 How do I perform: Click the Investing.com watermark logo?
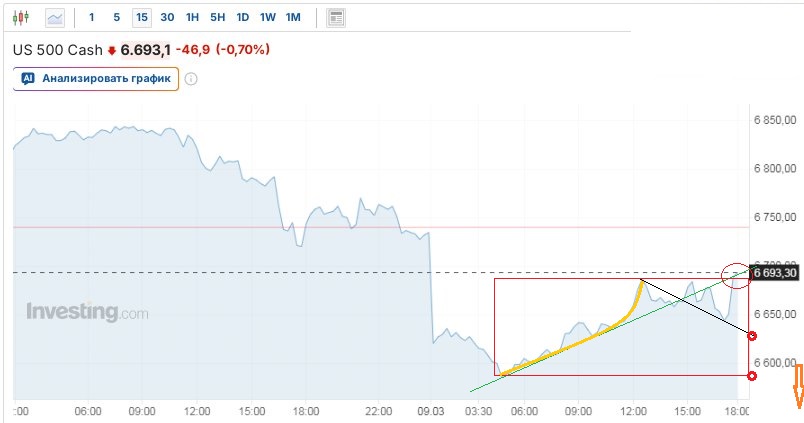[x=87, y=312]
